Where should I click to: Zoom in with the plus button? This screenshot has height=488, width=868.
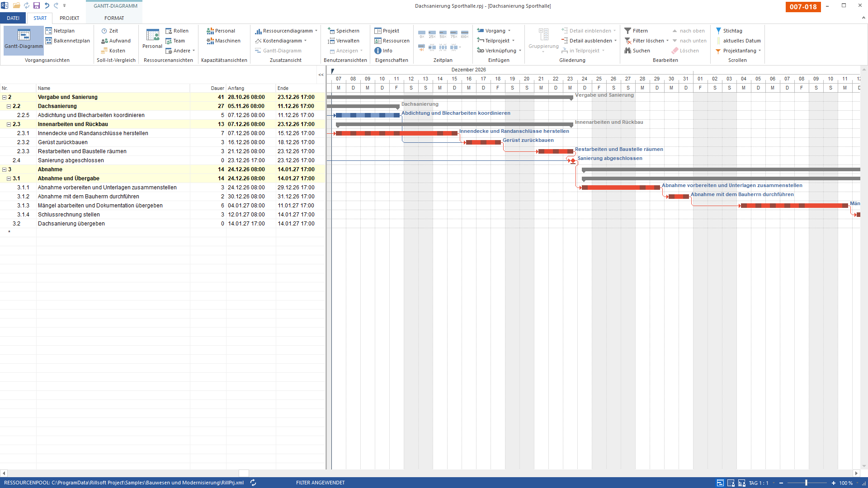point(834,483)
